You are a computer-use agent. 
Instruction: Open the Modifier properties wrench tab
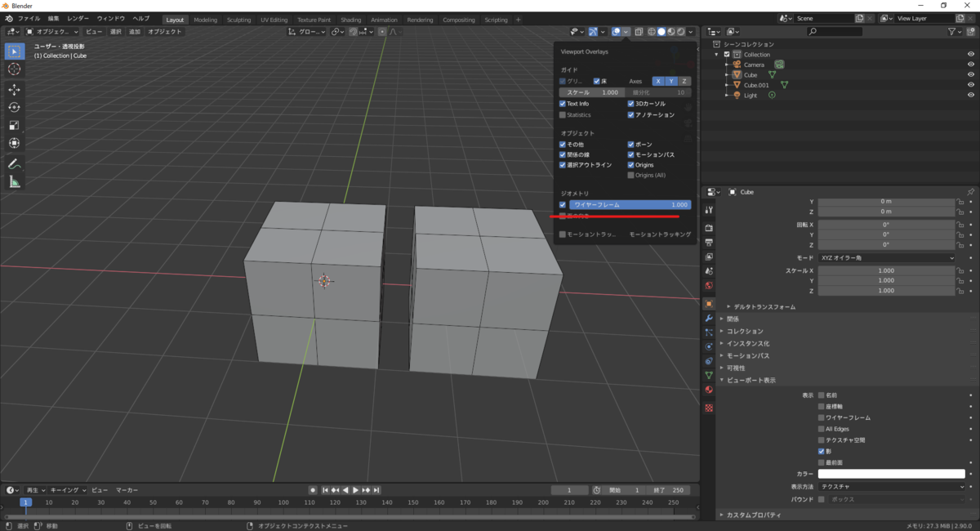[x=709, y=318]
